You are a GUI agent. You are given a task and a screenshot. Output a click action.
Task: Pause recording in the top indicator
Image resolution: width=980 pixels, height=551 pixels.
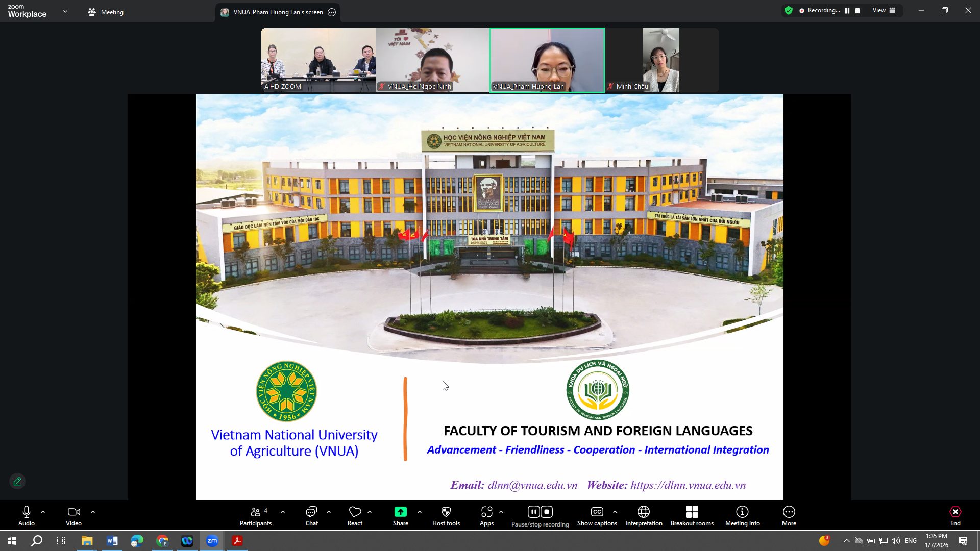pyautogui.click(x=847, y=11)
